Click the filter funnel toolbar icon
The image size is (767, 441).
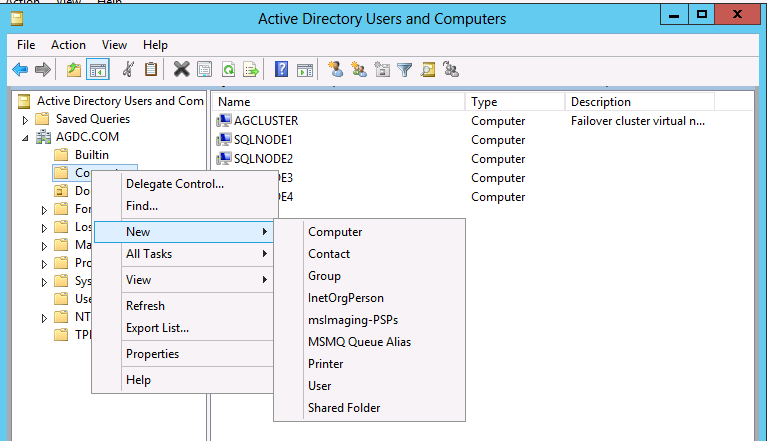(x=405, y=70)
